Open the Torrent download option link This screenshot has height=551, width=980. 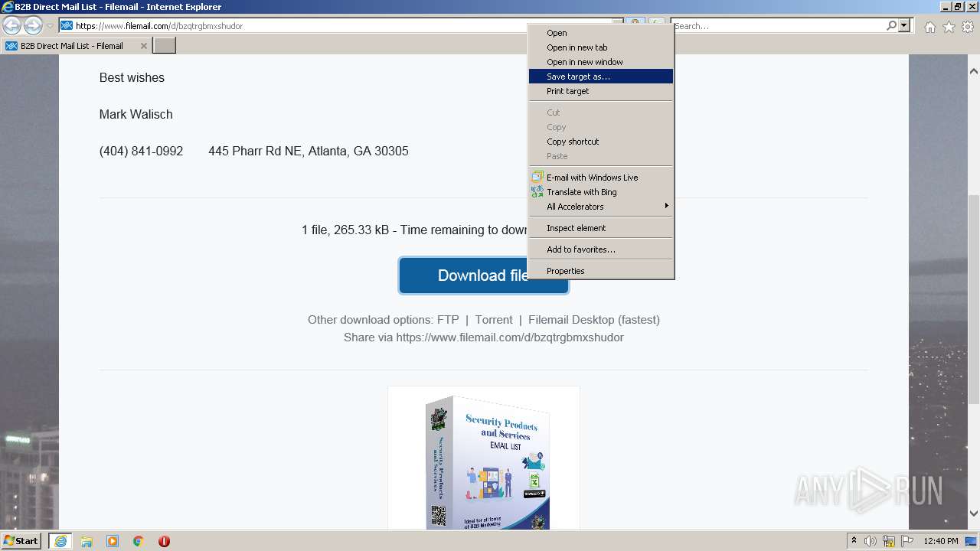494,320
